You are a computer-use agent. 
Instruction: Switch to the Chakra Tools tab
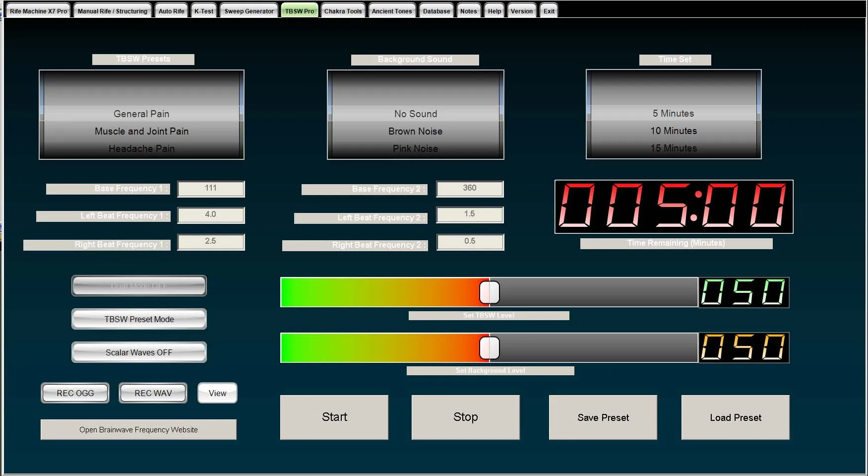(x=343, y=11)
